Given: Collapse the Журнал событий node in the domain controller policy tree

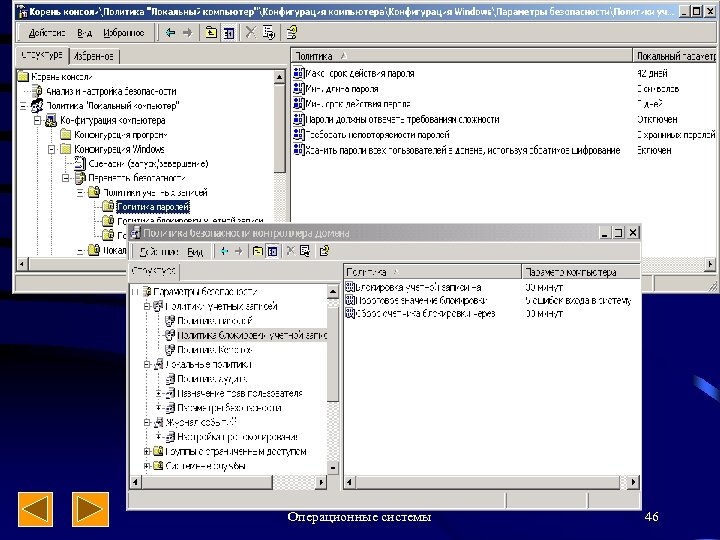Looking at the screenshot, I should pos(147,422).
